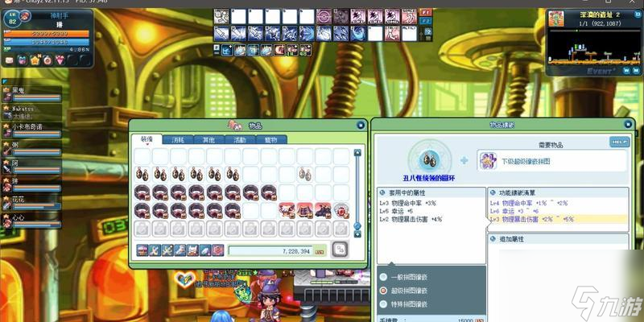The height and width of the screenshot is (322, 644).
Task: Select the eighth ring in the third inventory row
Action: 269,192
